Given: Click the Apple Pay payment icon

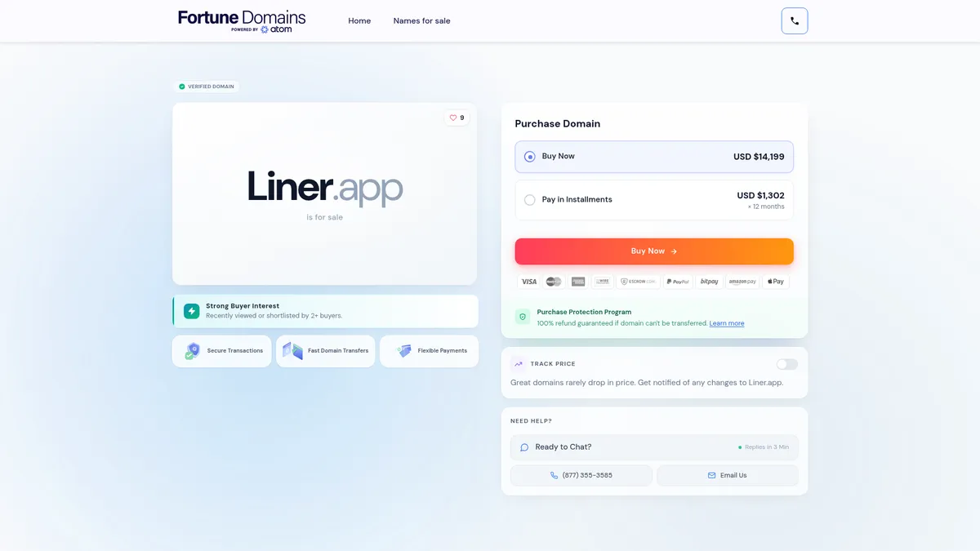Looking at the screenshot, I should point(776,282).
